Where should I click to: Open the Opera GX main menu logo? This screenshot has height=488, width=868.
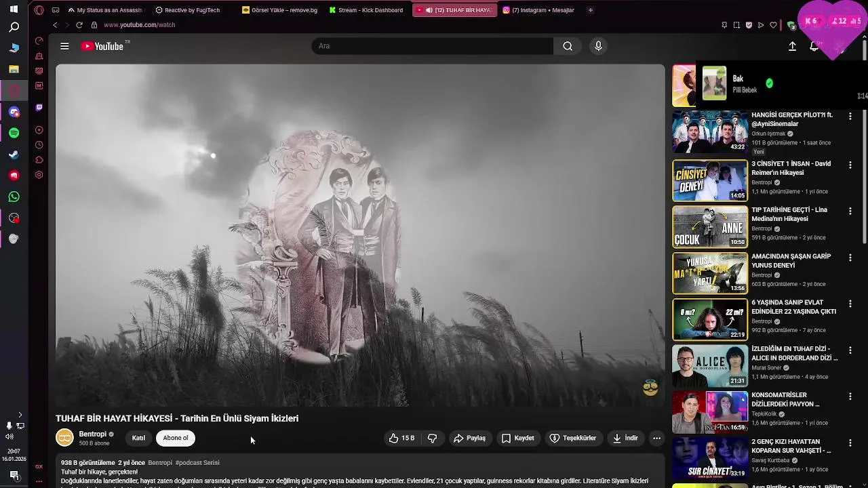(39, 10)
